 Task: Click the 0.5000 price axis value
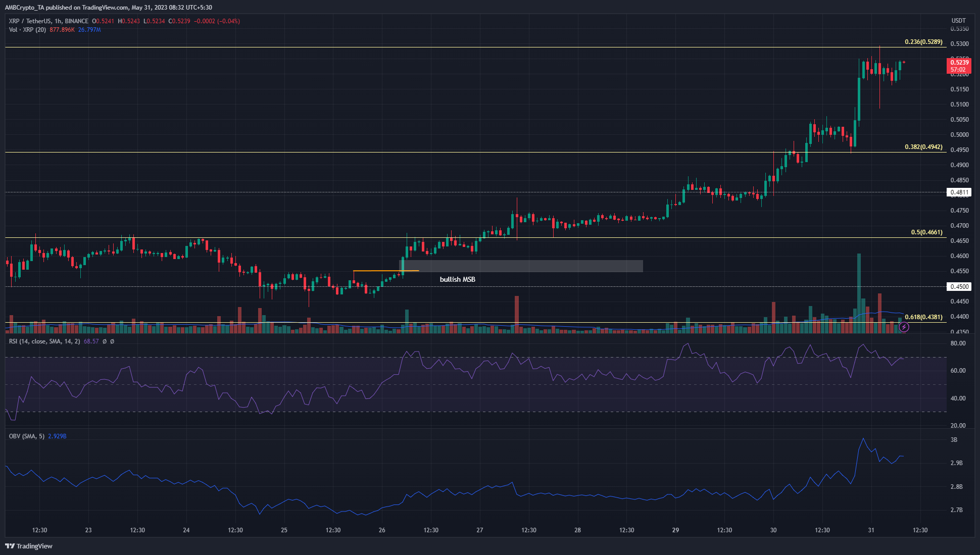(959, 135)
